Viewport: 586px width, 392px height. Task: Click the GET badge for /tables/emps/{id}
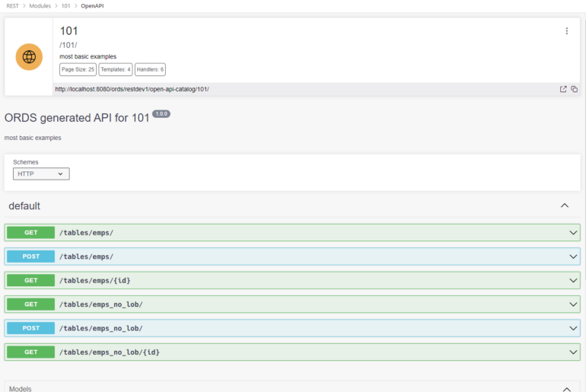[x=30, y=280]
